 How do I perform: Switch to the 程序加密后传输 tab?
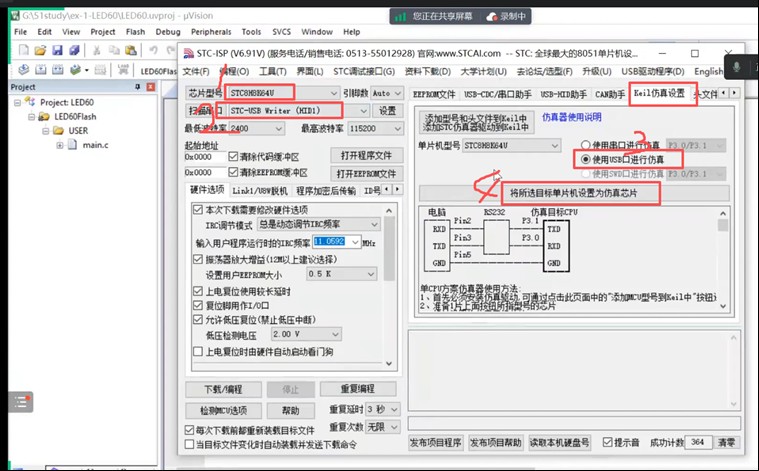[326, 191]
